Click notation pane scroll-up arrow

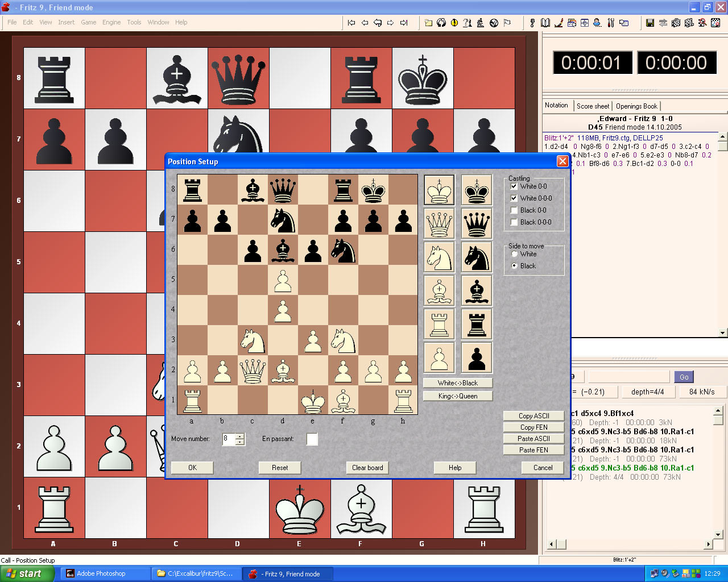point(723,136)
